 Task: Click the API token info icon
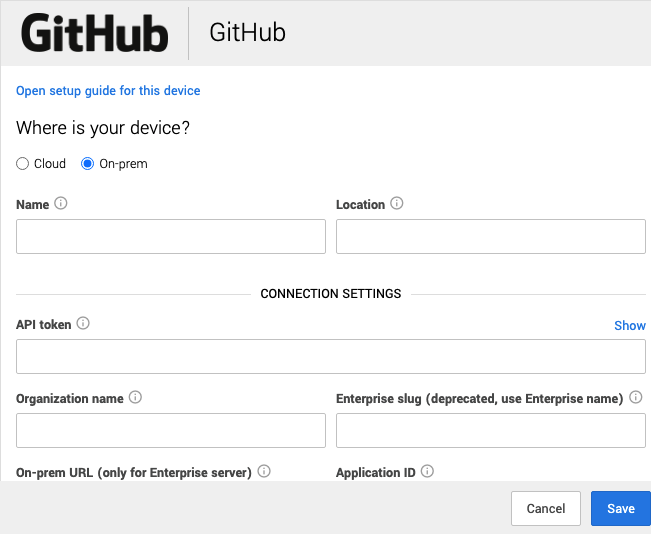coord(83,323)
